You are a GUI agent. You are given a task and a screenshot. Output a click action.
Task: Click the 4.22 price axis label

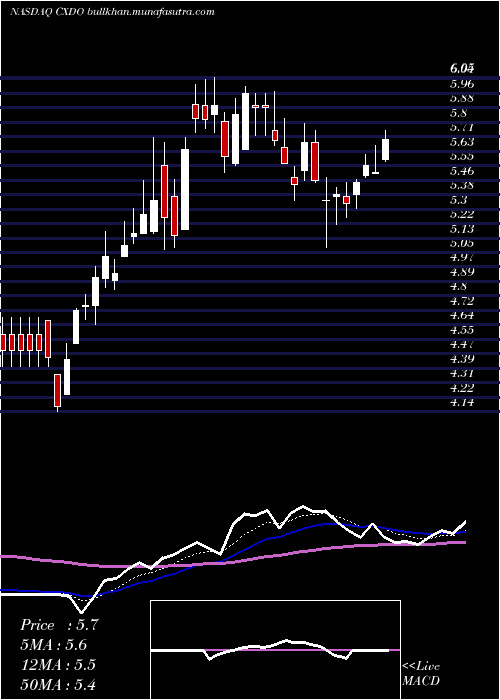tap(462, 388)
